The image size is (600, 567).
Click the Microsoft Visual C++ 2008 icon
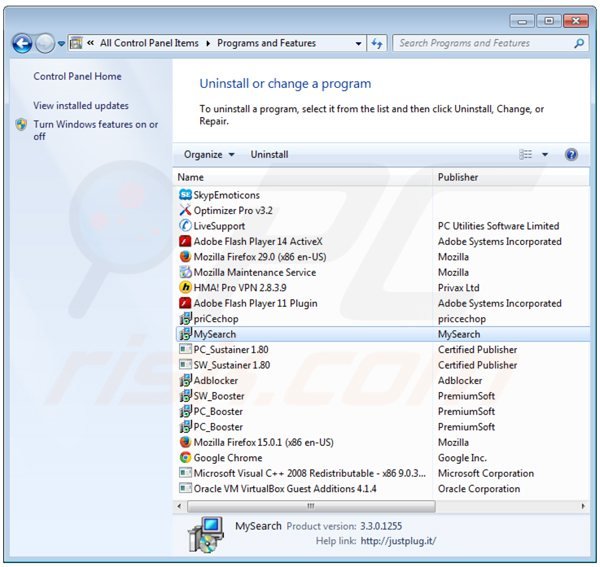point(185,473)
